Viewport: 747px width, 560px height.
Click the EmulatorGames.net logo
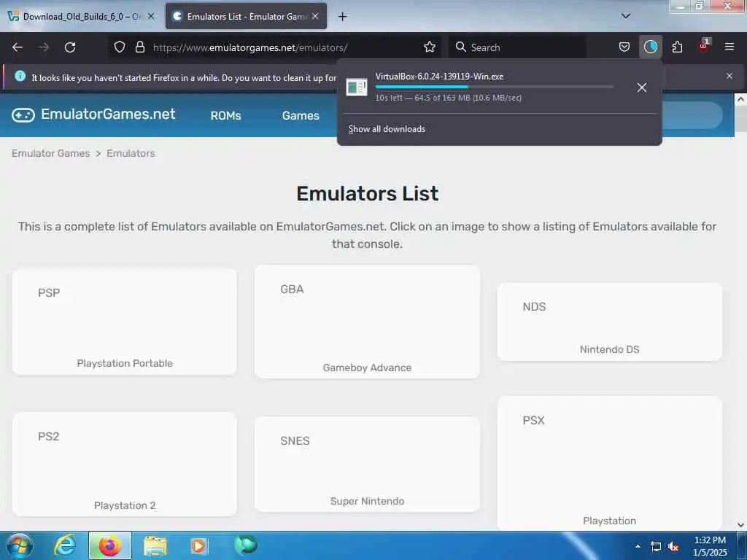point(93,114)
